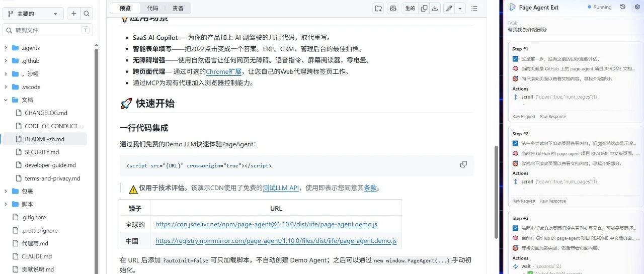
Task: Click the magnifier search icon in sidebar
Action: point(87,14)
